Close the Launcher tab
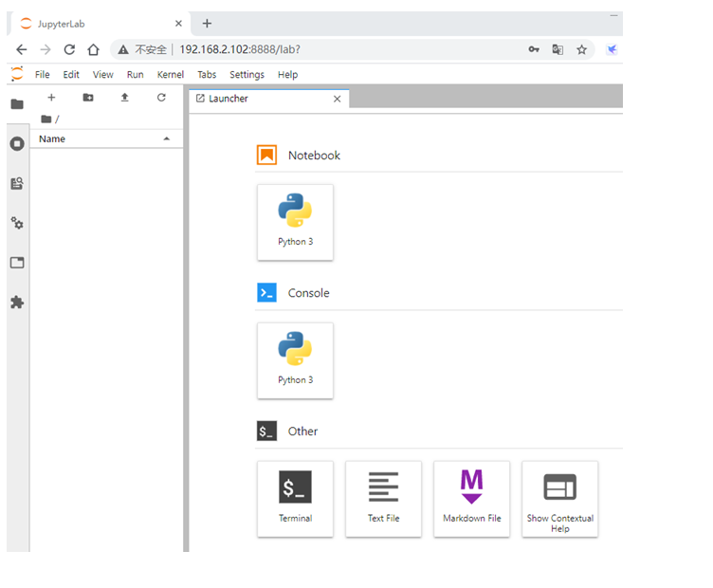The image size is (713, 588). click(x=337, y=99)
